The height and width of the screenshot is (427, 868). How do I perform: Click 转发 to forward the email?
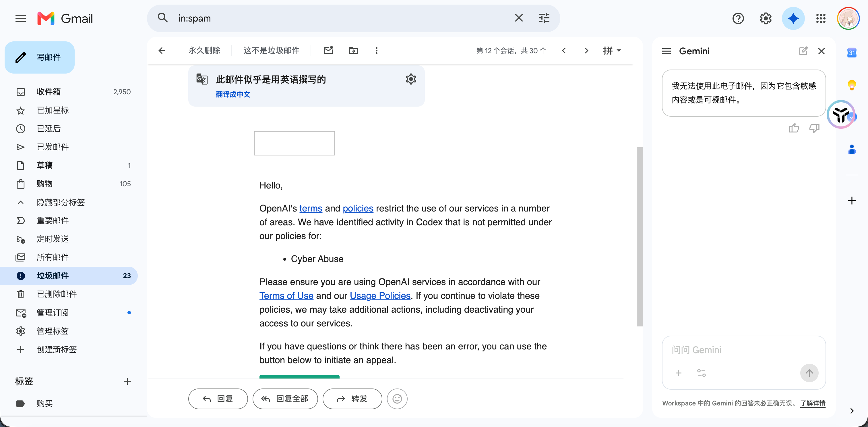click(352, 399)
